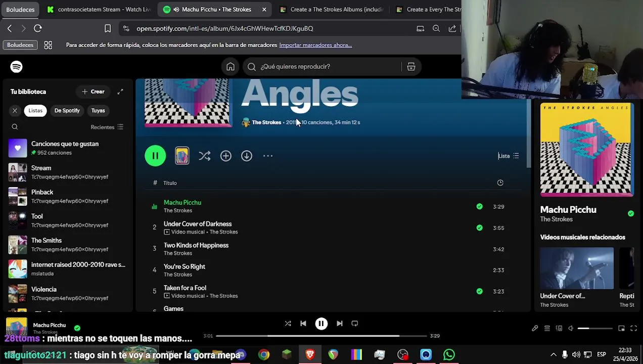
Task: Go to Spotify home
Action: 231,67
